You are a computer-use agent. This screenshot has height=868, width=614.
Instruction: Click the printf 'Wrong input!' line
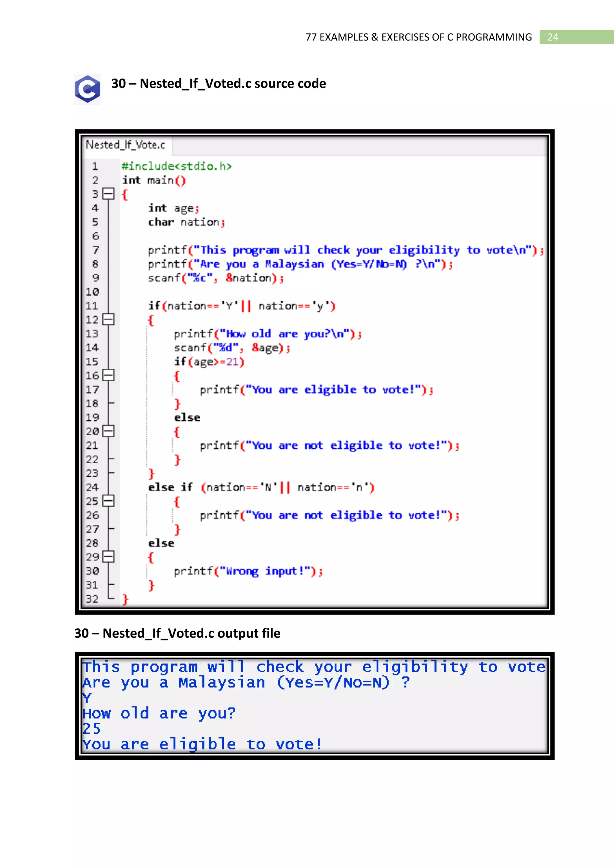click(248, 571)
